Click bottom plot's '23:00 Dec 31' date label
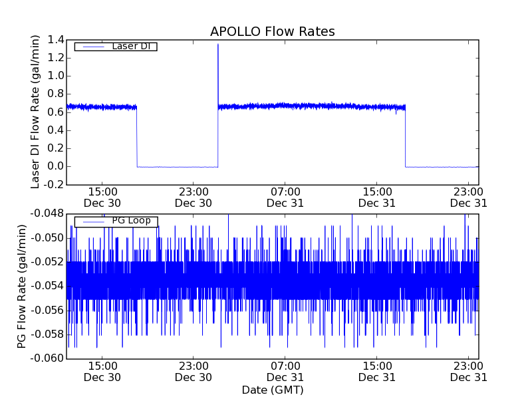Viewport: 532px width, 399px height. tap(469, 372)
